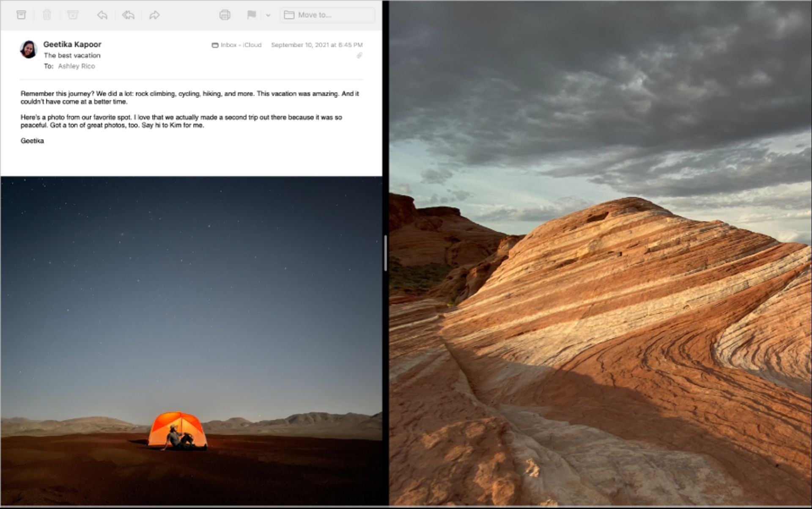Click the email subject 'The best vacation'
This screenshot has height=509, width=812.
point(72,55)
